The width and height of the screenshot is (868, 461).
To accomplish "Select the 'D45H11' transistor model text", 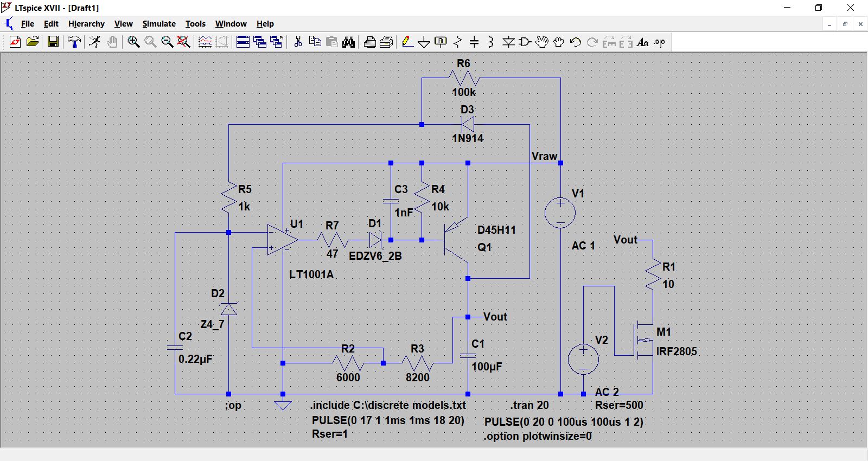I will (x=496, y=230).
